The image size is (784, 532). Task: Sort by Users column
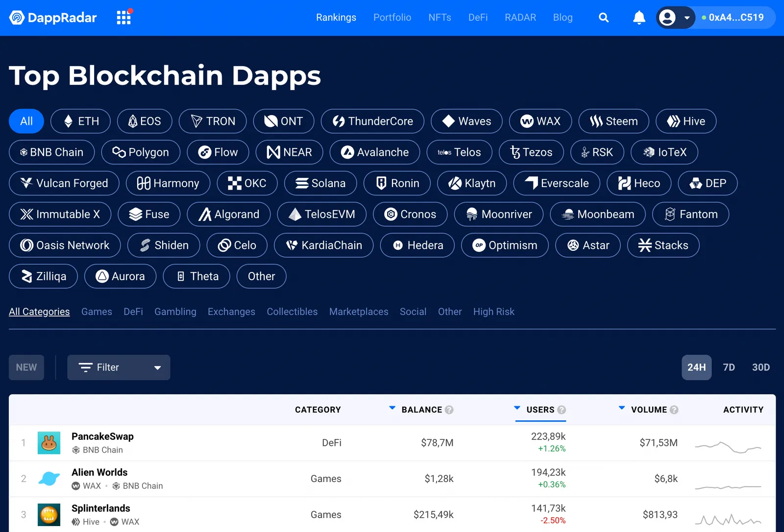point(540,410)
